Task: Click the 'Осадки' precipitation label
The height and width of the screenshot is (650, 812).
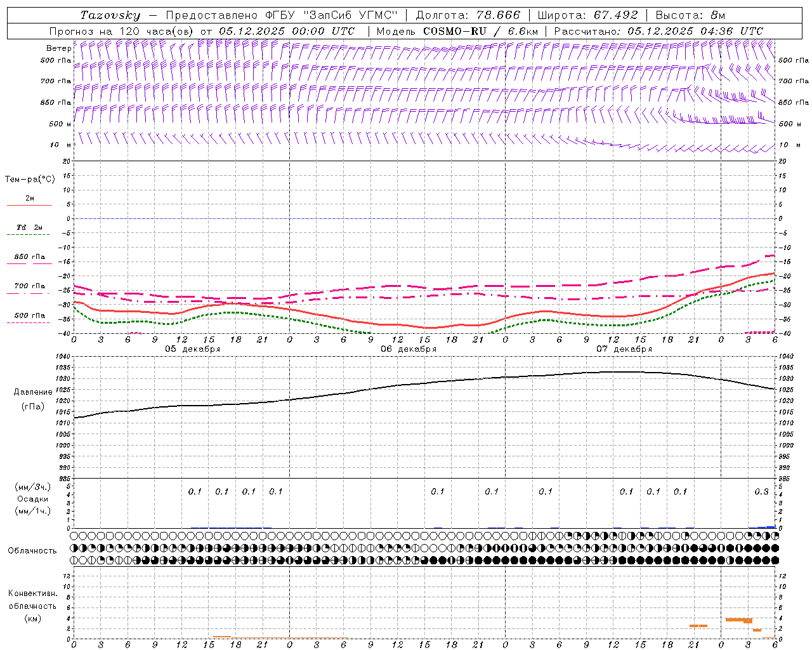Action: [33, 499]
